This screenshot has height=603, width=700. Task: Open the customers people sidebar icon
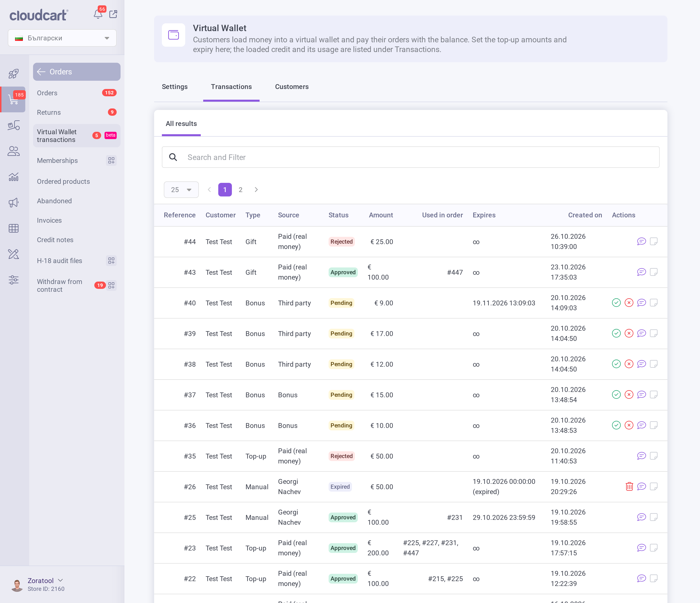[x=14, y=151]
